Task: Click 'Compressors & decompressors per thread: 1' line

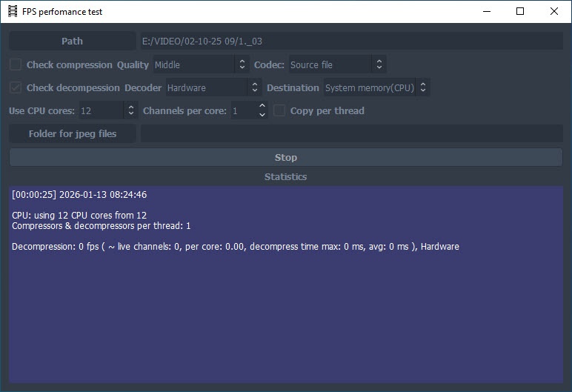Action: [101, 226]
